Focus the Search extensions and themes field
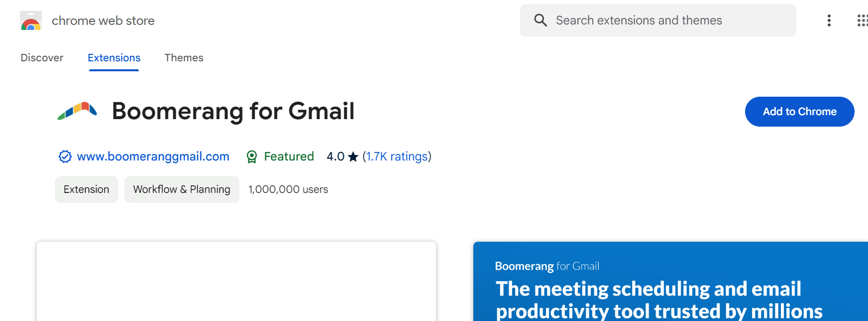Image resolution: width=868 pixels, height=321 pixels. click(657, 20)
